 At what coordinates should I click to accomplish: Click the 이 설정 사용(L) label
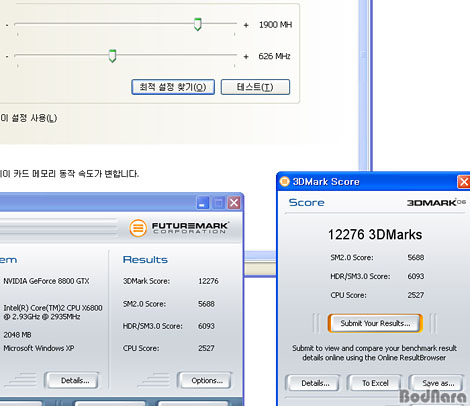(29, 118)
